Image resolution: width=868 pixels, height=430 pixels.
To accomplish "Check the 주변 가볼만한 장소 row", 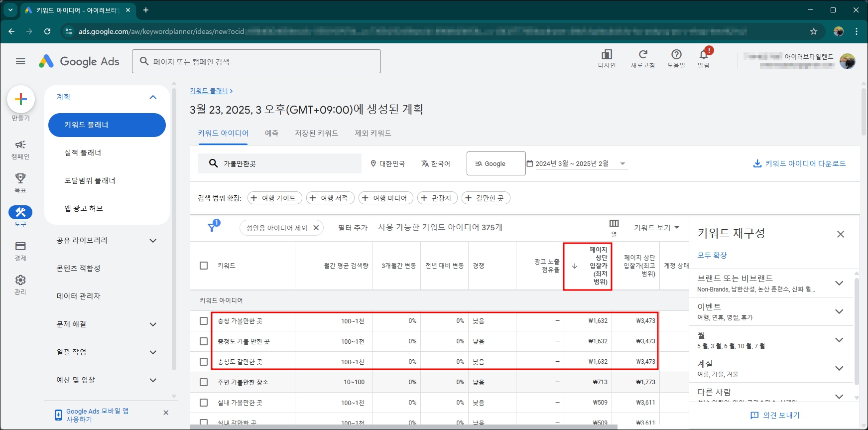I will coord(204,382).
